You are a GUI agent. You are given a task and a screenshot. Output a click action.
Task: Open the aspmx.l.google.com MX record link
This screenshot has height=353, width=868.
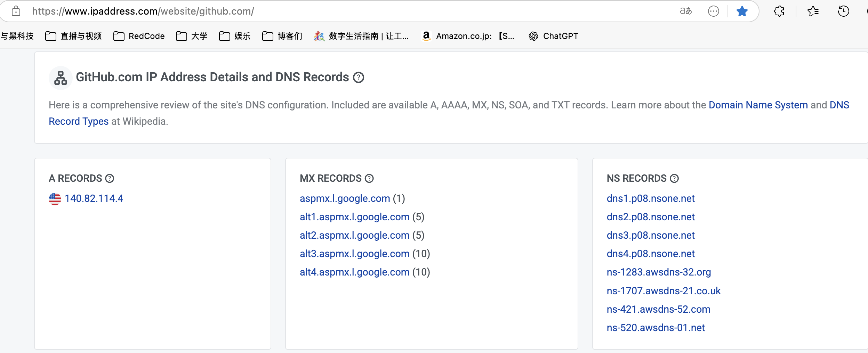click(x=345, y=198)
